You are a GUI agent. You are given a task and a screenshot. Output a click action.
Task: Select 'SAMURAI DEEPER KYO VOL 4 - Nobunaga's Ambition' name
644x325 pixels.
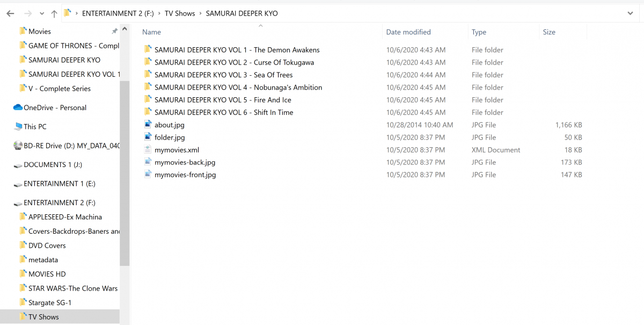click(x=238, y=88)
